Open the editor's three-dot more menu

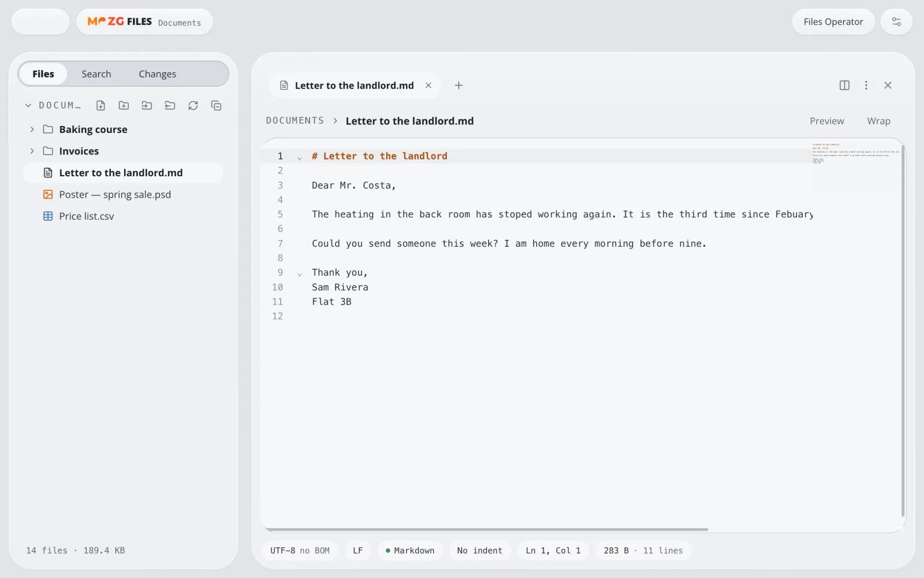(x=866, y=85)
